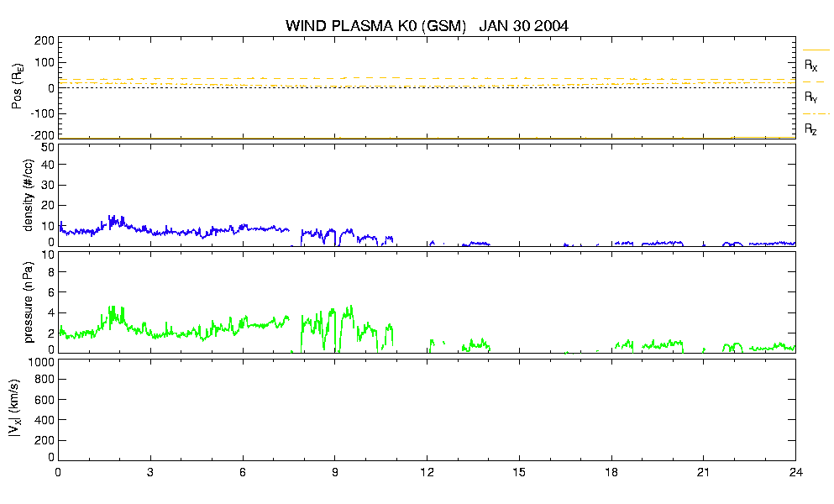The height and width of the screenshot is (504, 834).
Task: Select the 'Pos (RE)' y-axis label
Action: click(x=17, y=87)
